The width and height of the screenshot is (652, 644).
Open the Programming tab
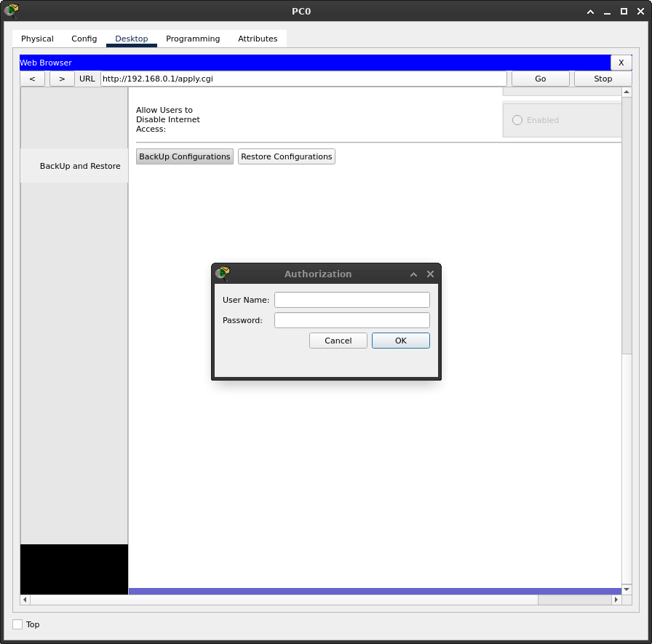click(193, 39)
